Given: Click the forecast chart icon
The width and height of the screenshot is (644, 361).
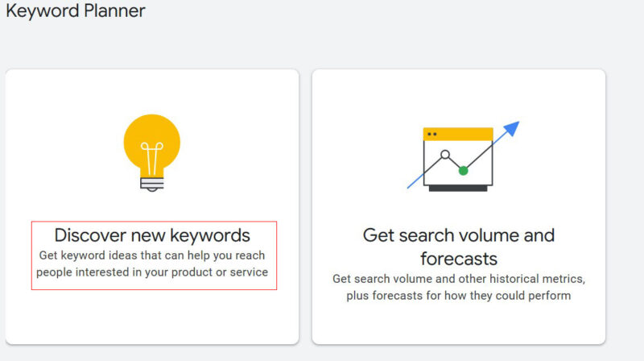Looking at the screenshot, I should [x=458, y=159].
